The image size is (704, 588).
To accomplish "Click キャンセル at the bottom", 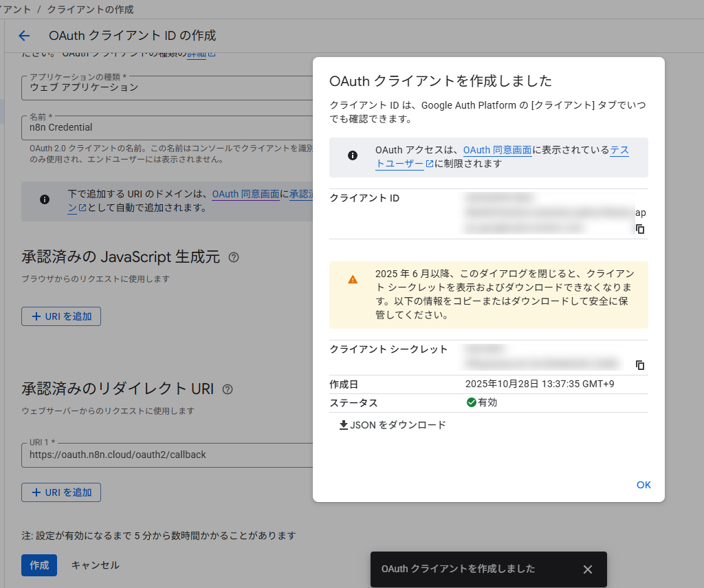I will [96, 565].
